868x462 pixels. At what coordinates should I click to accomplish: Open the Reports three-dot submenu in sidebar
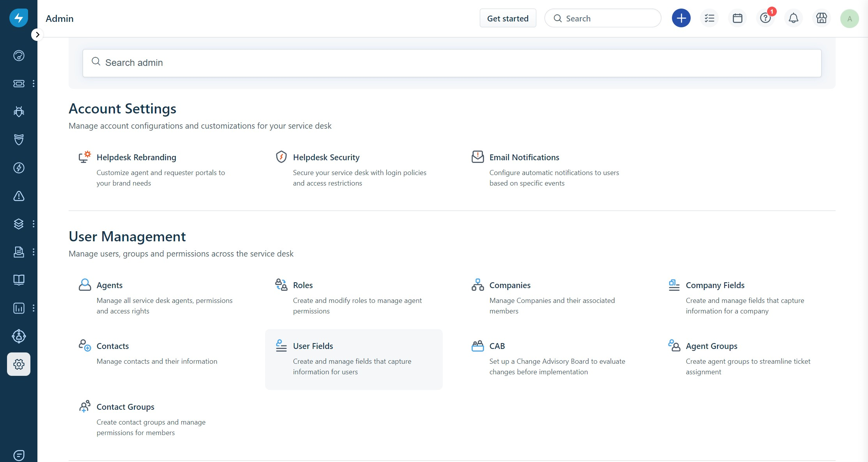[x=34, y=308]
